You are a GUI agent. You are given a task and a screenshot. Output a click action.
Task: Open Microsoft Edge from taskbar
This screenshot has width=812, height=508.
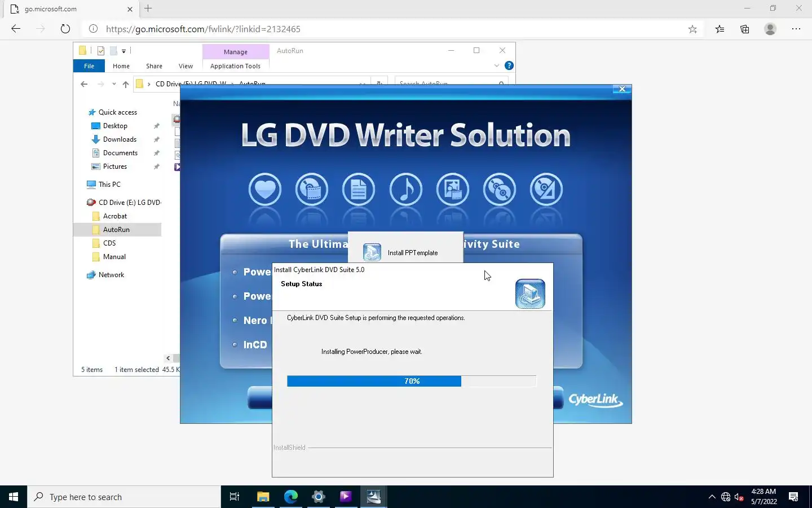tap(290, 497)
